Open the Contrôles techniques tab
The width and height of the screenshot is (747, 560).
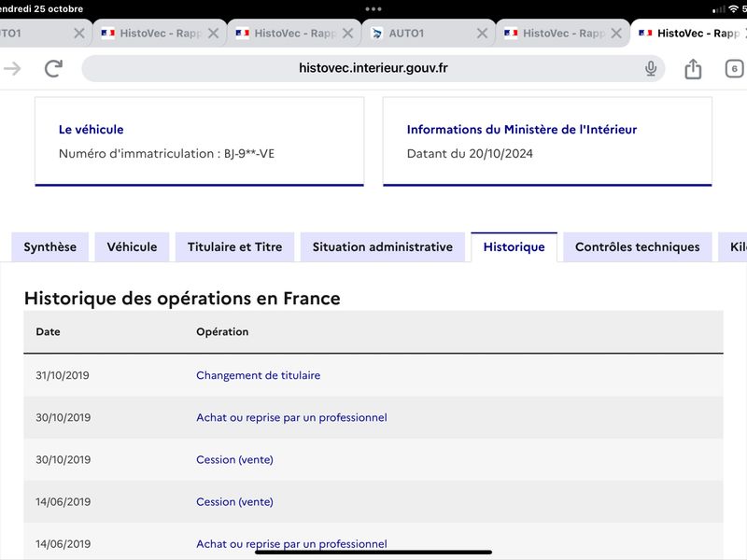click(638, 246)
